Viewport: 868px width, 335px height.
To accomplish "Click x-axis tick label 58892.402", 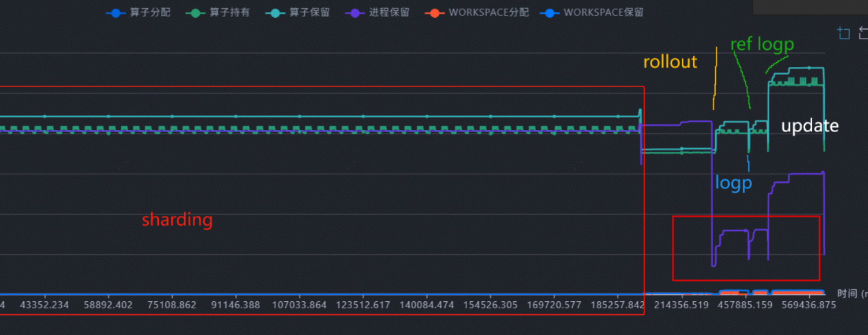I will (108, 305).
